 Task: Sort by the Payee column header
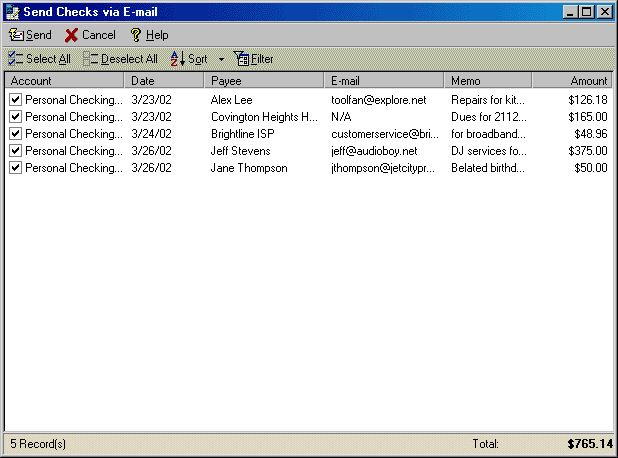(x=264, y=80)
